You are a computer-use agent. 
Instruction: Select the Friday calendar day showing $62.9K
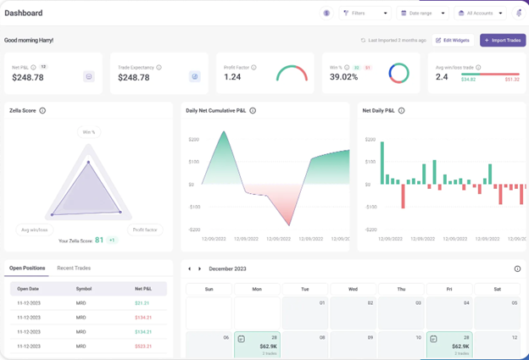coord(449,344)
